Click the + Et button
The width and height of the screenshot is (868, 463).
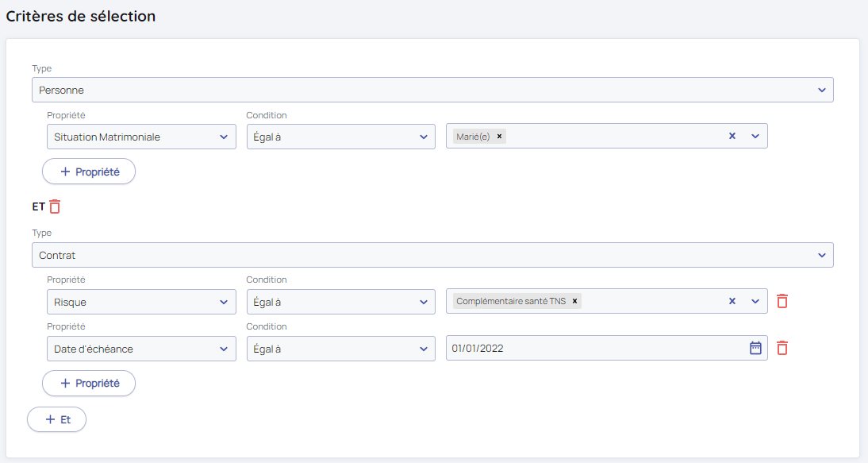(x=56, y=419)
